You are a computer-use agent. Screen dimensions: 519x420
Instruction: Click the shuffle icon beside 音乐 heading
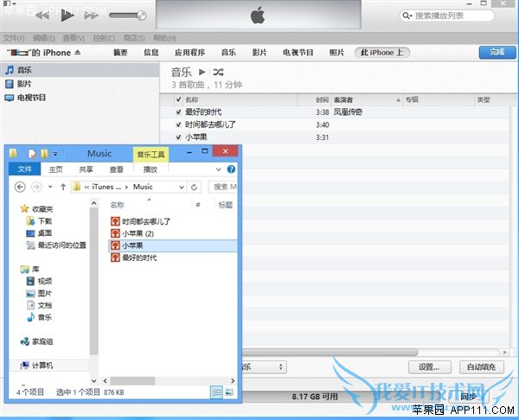click(x=219, y=72)
